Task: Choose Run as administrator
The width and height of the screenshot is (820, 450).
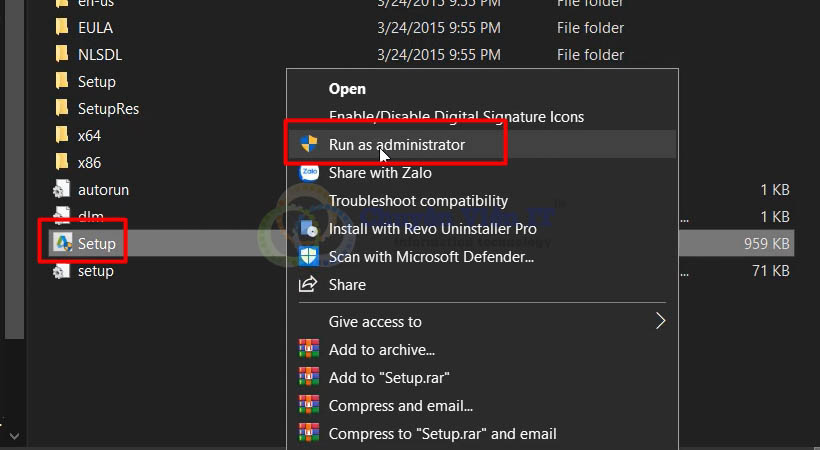Action: 396,144
